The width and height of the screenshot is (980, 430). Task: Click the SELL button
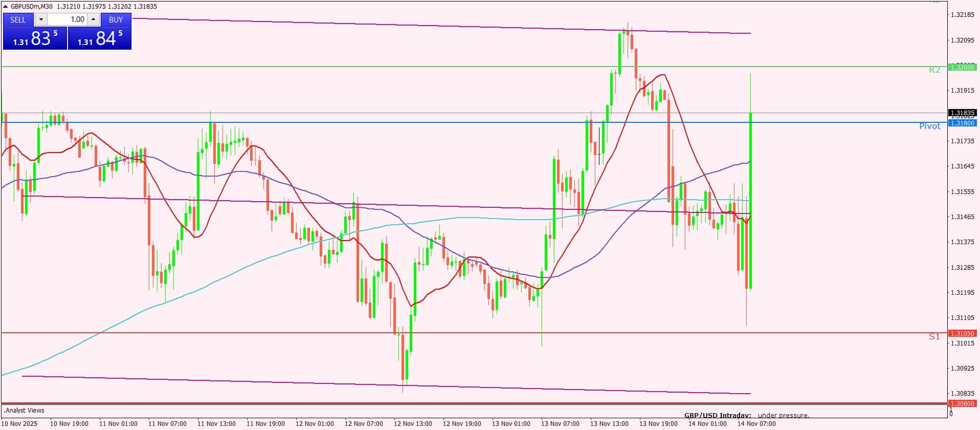(x=18, y=19)
